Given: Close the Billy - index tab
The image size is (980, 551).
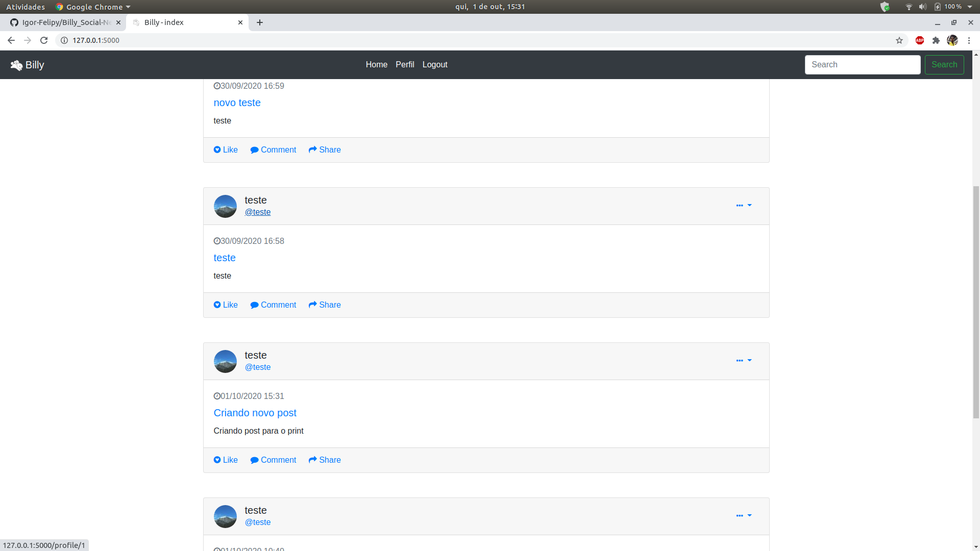Looking at the screenshot, I should click(240, 22).
